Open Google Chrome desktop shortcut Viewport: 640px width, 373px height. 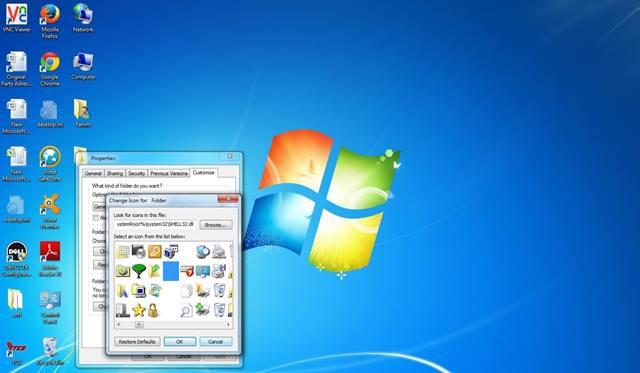(x=50, y=69)
